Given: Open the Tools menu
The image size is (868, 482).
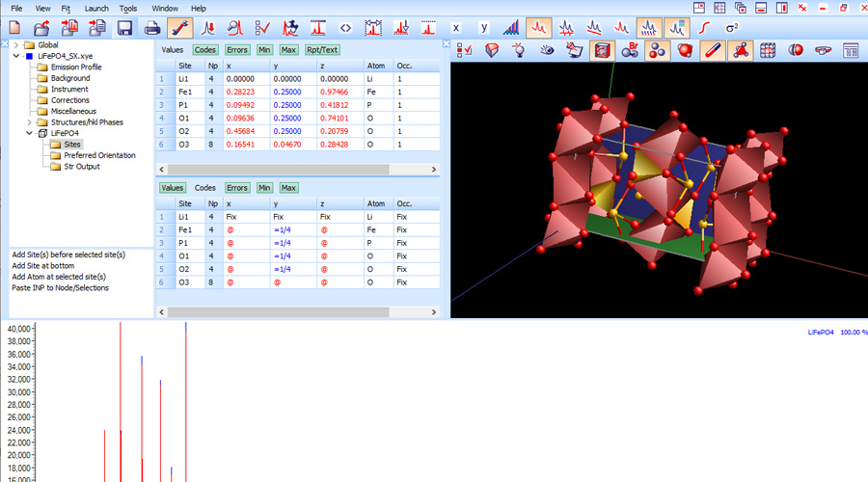Looking at the screenshot, I should coord(128,8).
